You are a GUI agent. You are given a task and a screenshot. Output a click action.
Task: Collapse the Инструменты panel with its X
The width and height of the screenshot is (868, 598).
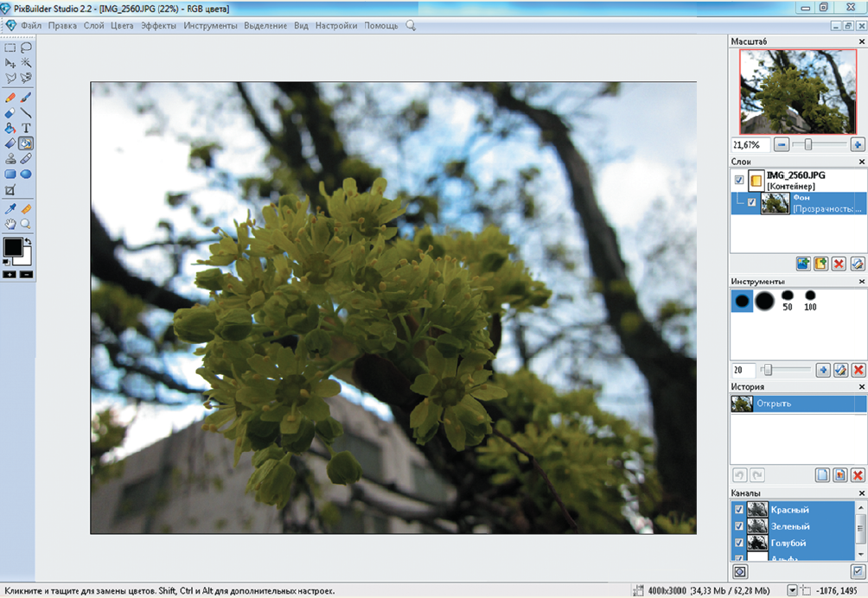point(861,282)
